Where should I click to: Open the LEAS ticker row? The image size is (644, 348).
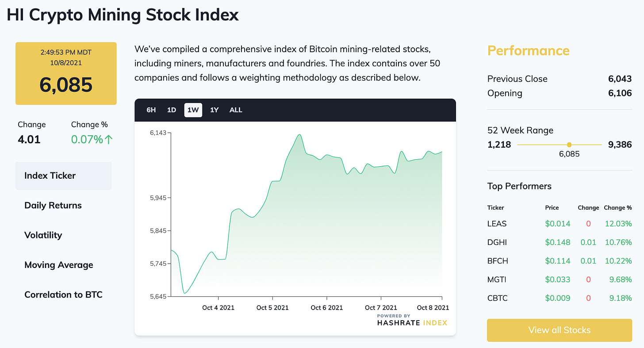point(497,224)
